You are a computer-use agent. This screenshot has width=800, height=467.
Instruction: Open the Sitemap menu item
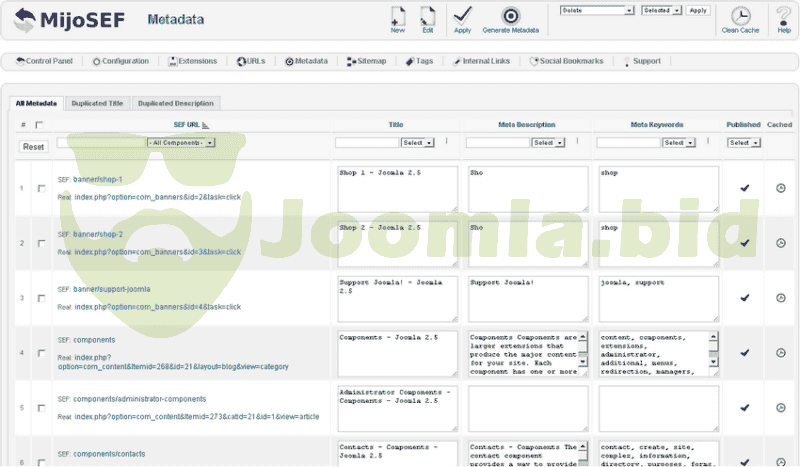(x=366, y=61)
